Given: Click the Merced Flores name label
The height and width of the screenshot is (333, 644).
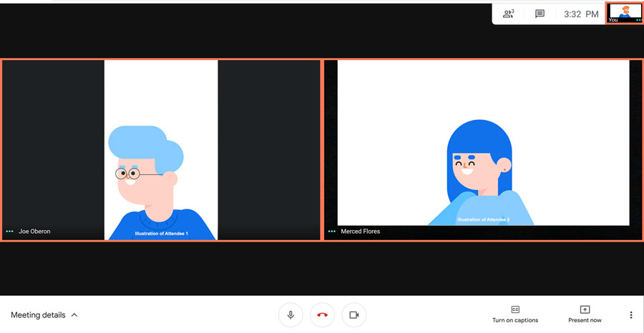Looking at the screenshot, I should coord(361,232).
